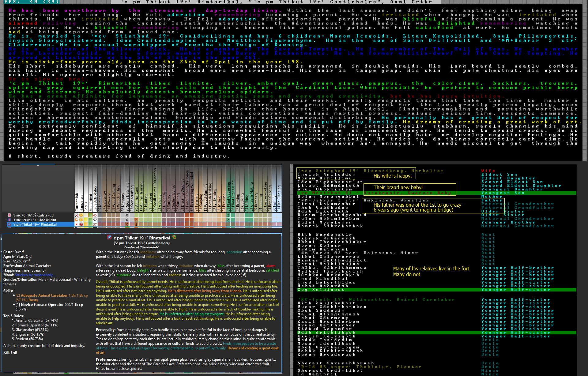
Task: Click the 'Stricken by melancholy...' mood link
Action: pos(35,275)
